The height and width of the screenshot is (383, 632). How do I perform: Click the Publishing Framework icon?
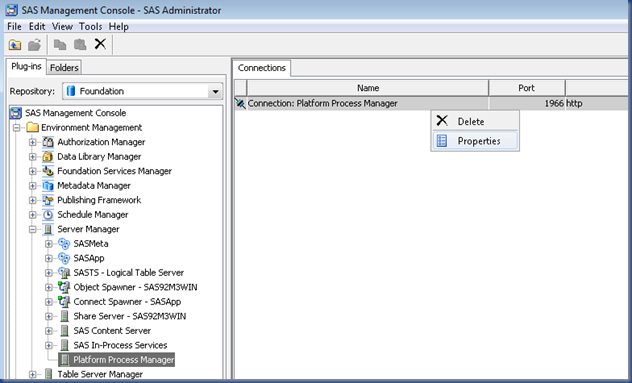(48, 200)
